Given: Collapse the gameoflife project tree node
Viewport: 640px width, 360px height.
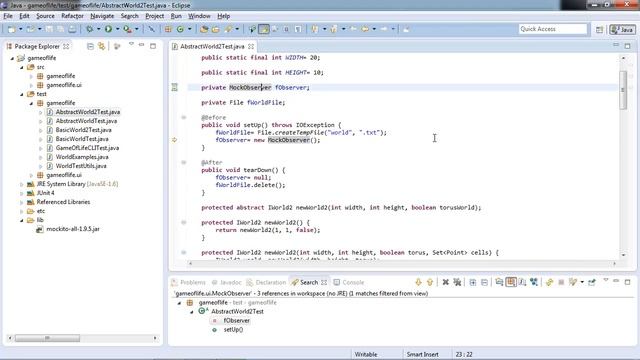Looking at the screenshot, I should [x=12, y=58].
